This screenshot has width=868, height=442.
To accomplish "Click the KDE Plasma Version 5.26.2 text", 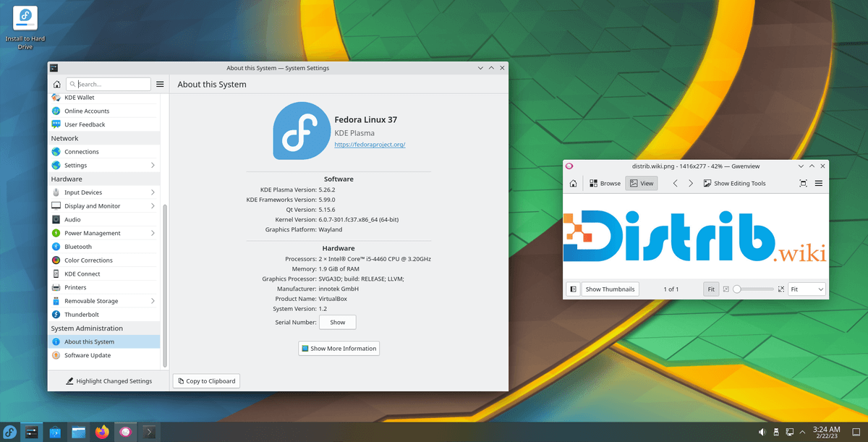I will (328, 189).
